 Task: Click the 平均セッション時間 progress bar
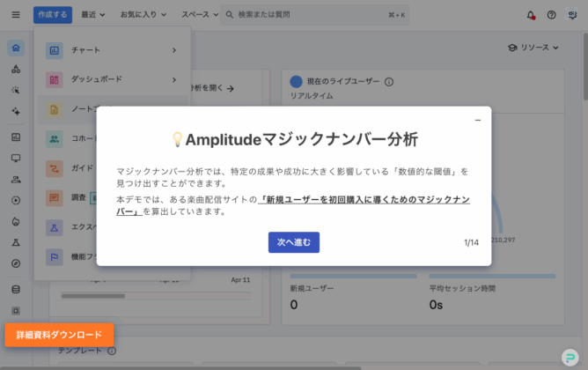[x=492, y=277]
